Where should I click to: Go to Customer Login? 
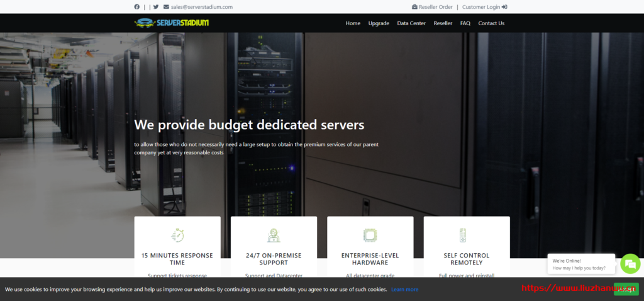click(484, 7)
